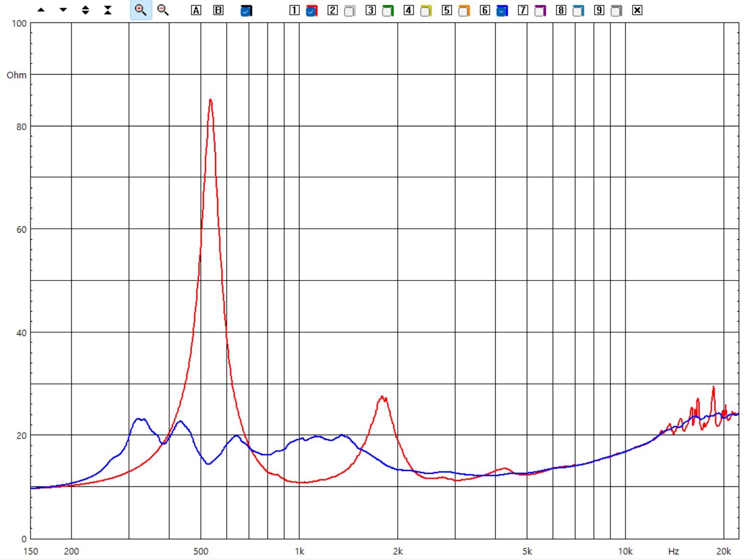Screen dimensions: 753x560
Task: Click the 20k frequency axis label
Action: [724, 551]
